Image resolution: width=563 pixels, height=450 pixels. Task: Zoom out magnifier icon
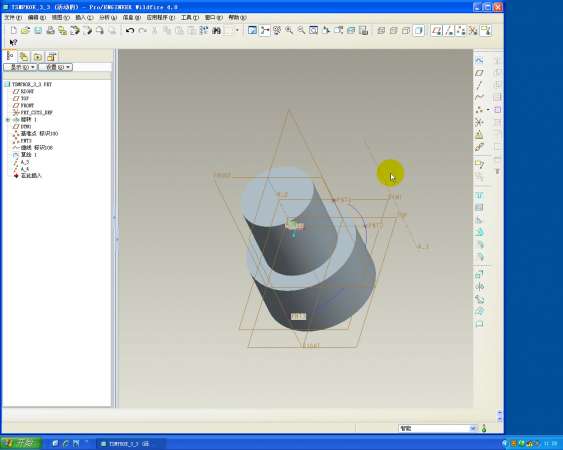301,31
